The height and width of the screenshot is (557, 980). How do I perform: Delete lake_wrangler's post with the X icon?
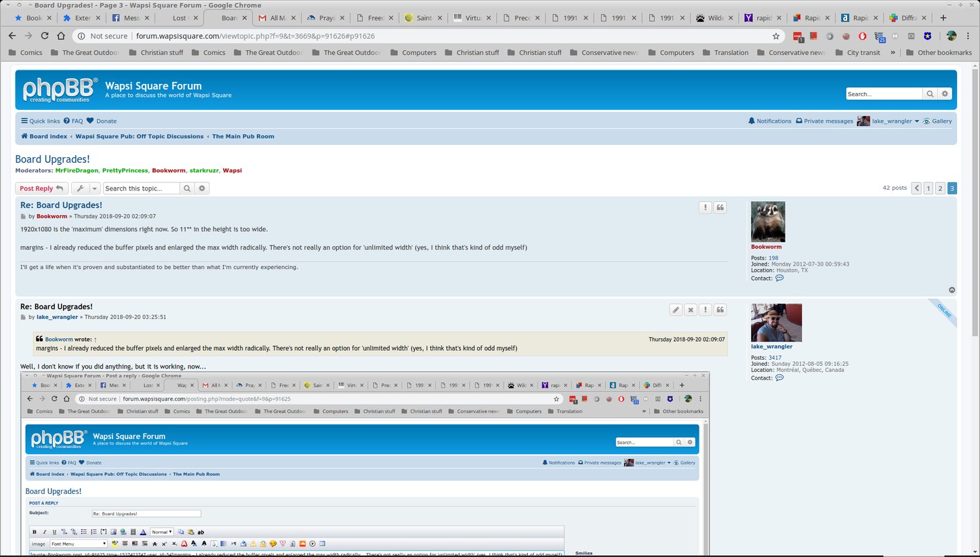(x=691, y=310)
